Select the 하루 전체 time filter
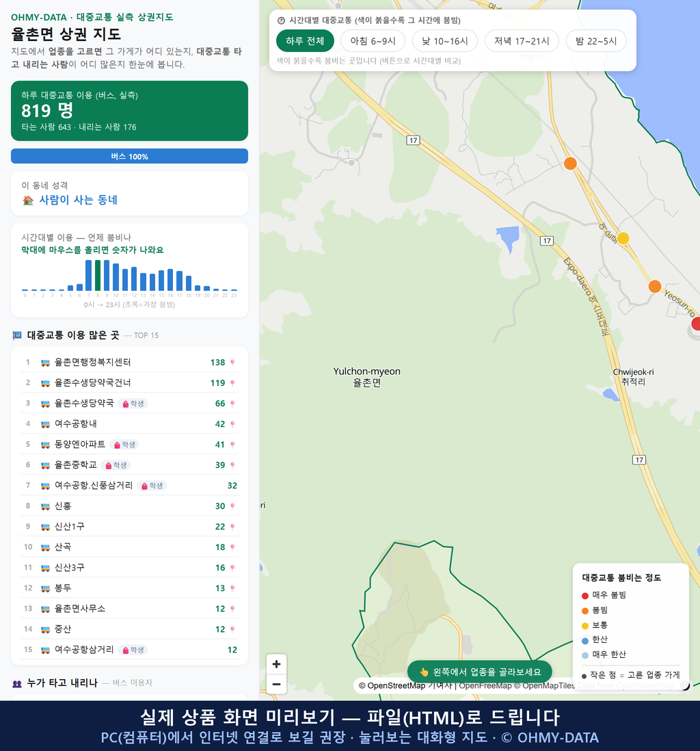The width and height of the screenshot is (700, 751). (305, 41)
